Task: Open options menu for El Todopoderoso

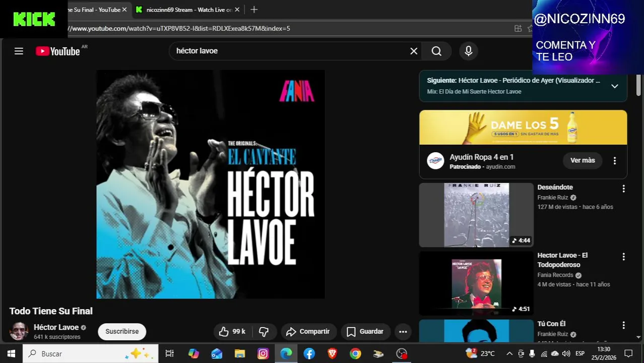Action: pos(623,257)
